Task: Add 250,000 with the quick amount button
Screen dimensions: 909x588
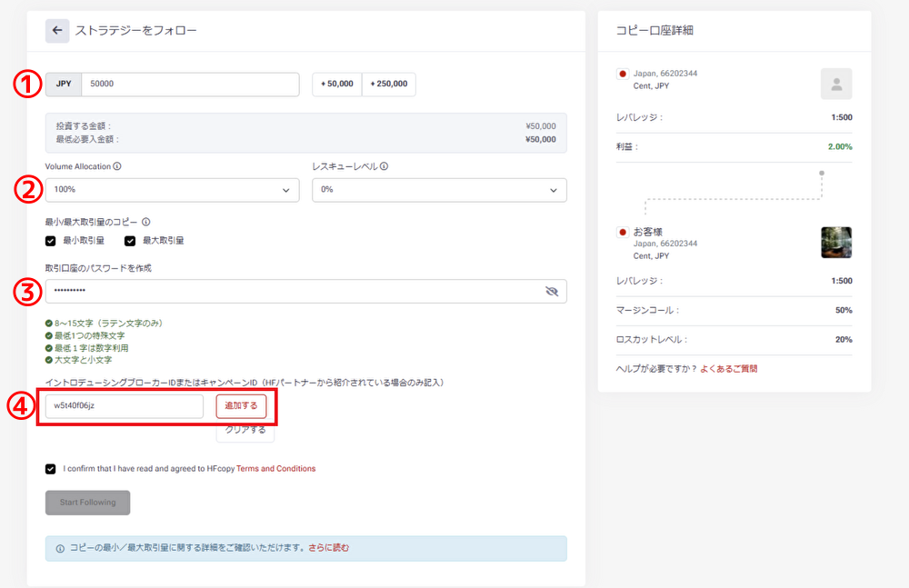Action: click(x=389, y=85)
